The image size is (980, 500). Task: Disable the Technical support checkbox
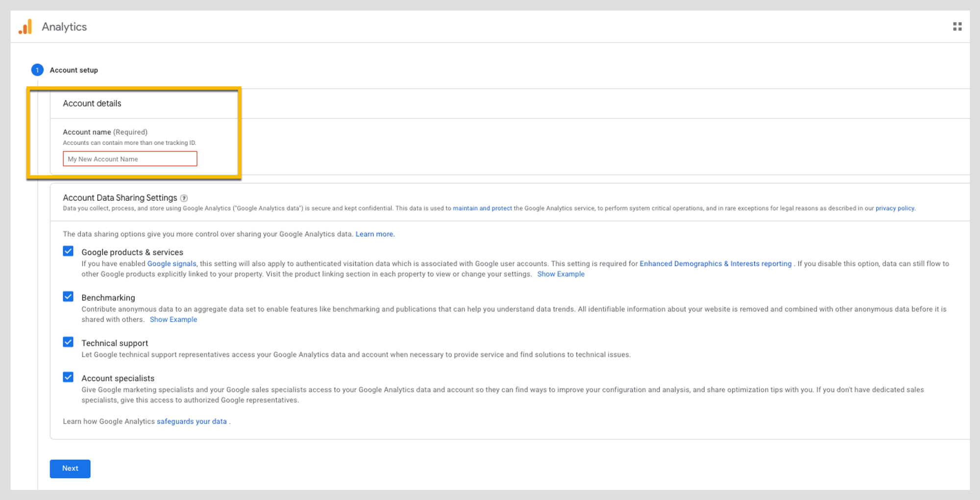click(68, 342)
